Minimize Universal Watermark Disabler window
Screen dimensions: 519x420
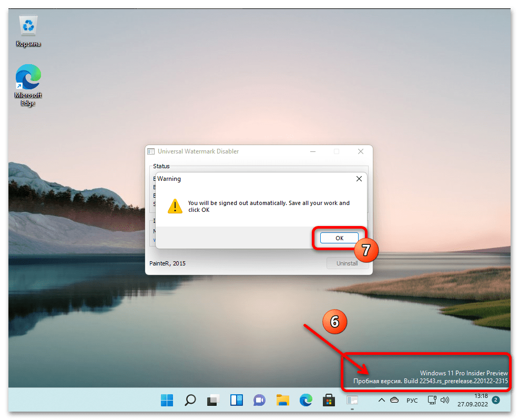[312, 151]
